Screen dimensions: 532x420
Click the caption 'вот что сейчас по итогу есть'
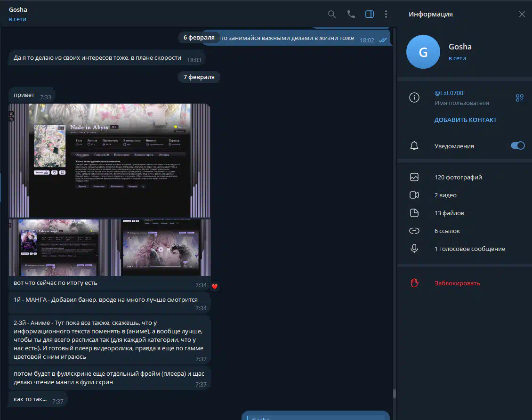pos(55,283)
